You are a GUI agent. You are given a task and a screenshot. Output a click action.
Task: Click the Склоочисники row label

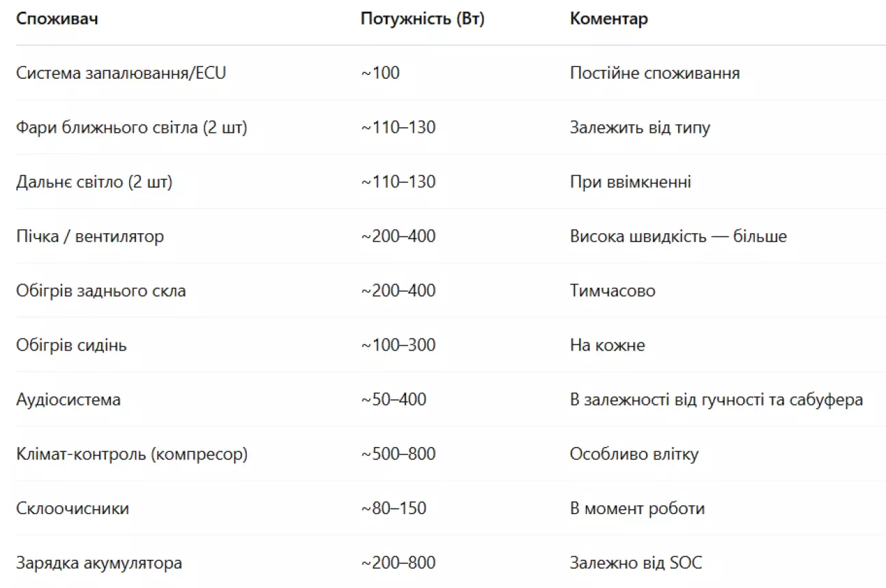click(x=72, y=509)
